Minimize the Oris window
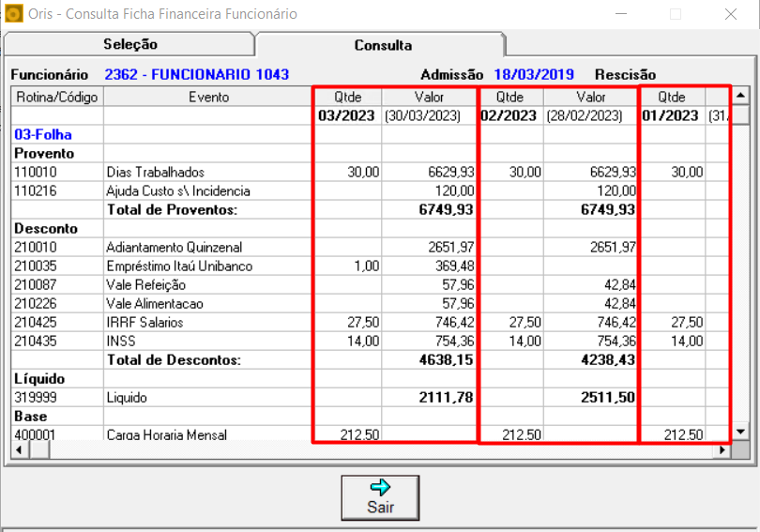This screenshot has width=760, height=532. pos(621,14)
